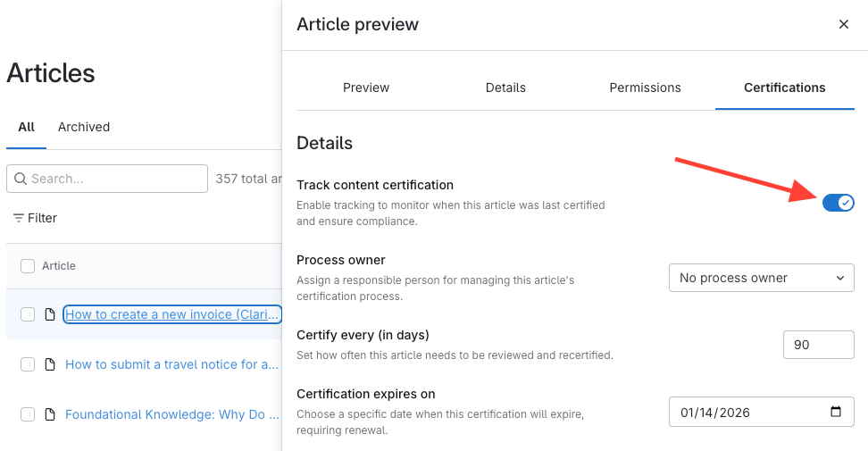Open calendar picker for expiration date
The height and width of the screenshot is (451, 868).
836,412
